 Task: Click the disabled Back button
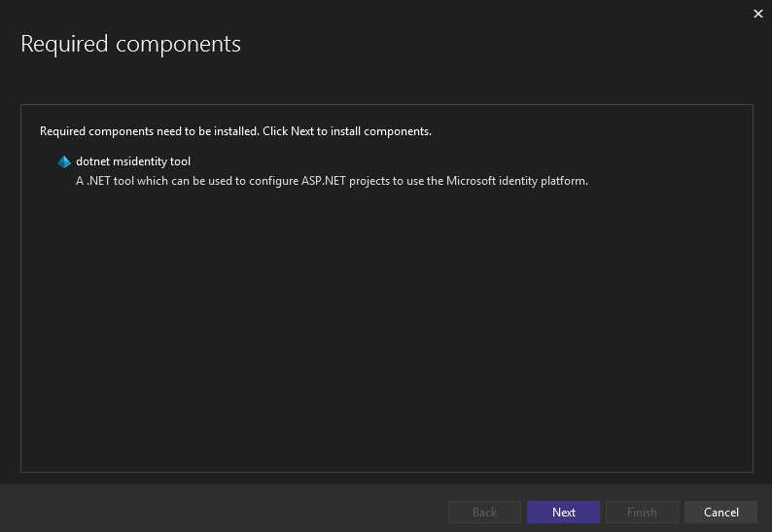pyautogui.click(x=484, y=513)
